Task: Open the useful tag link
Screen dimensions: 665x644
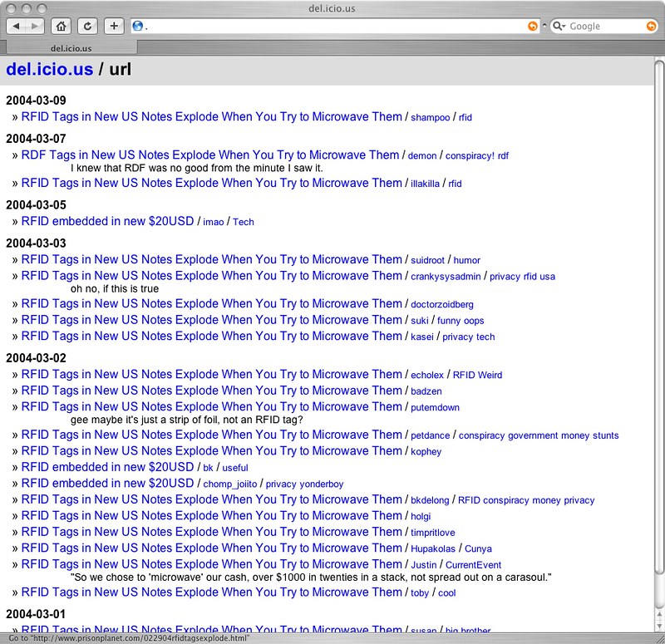Action: (235, 468)
